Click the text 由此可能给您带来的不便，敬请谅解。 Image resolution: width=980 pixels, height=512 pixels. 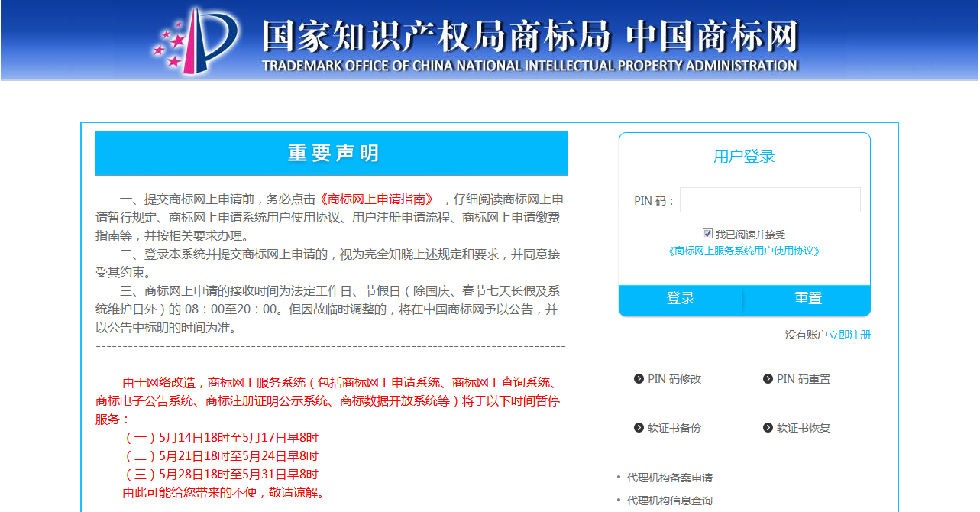(225, 493)
